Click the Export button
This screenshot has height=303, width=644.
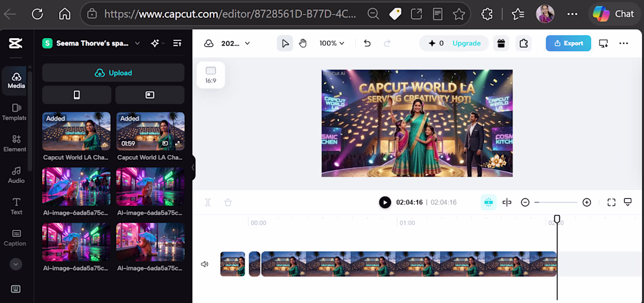point(568,43)
